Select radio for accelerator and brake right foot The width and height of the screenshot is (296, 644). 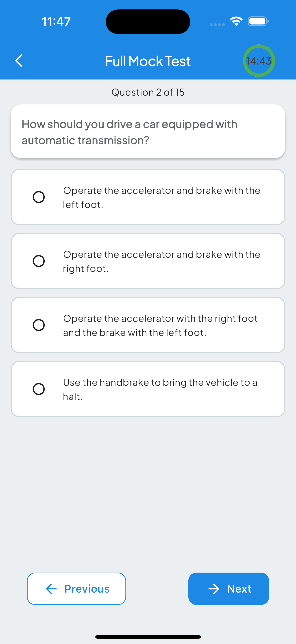(39, 261)
